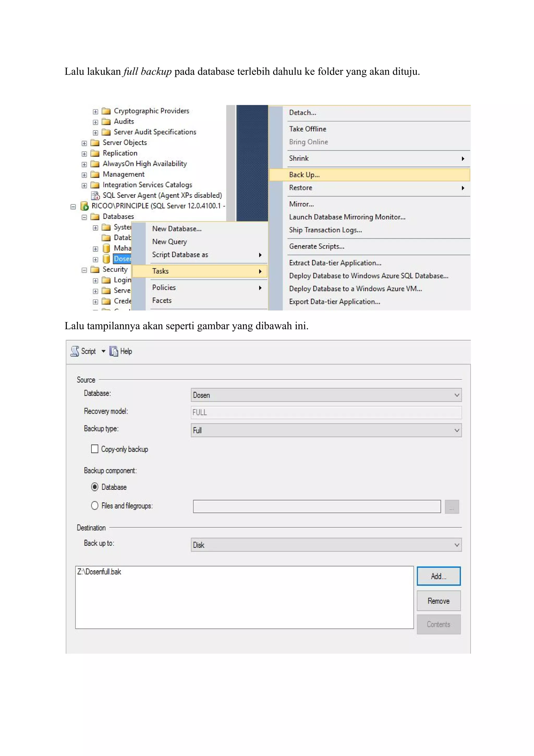The height and width of the screenshot is (756, 534).
Task: Click the Server Audit Specifications folder icon
Action: coord(106,132)
